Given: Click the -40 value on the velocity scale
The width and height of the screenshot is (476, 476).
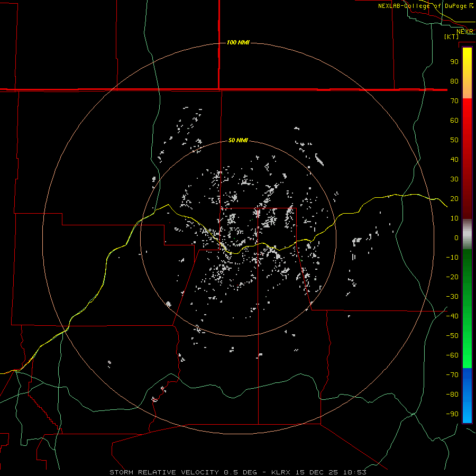Looking at the screenshot, I should (x=452, y=316).
